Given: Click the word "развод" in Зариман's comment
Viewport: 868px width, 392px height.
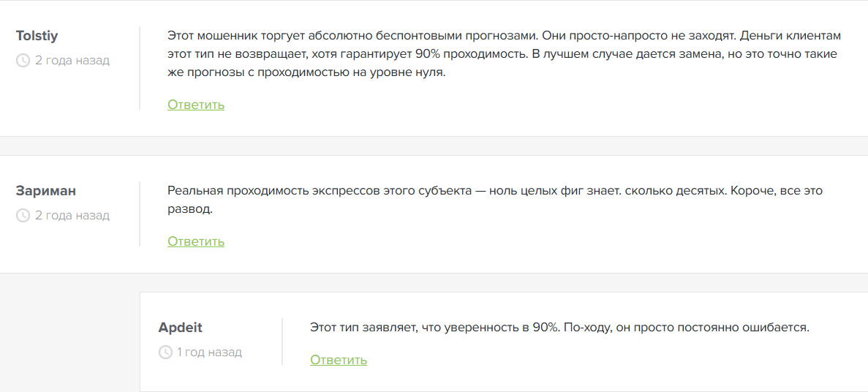Looking at the screenshot, I should (189, 209).
